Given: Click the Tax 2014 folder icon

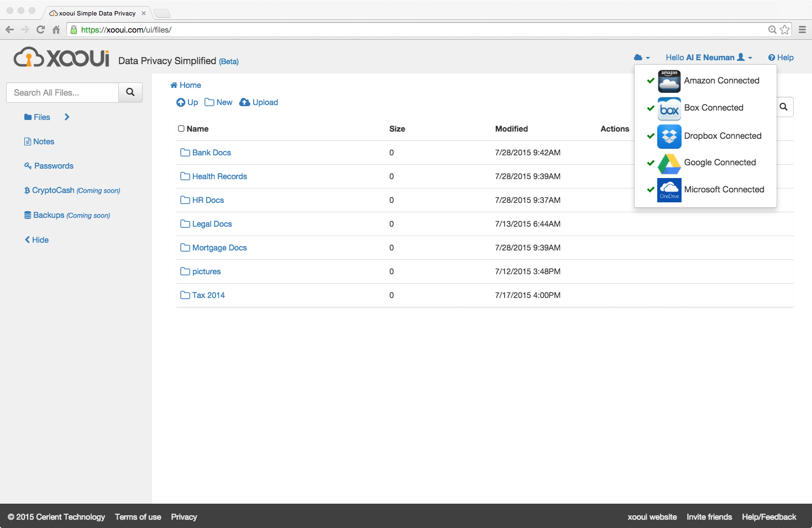Looking at the screenshot, I should (185, 295).
